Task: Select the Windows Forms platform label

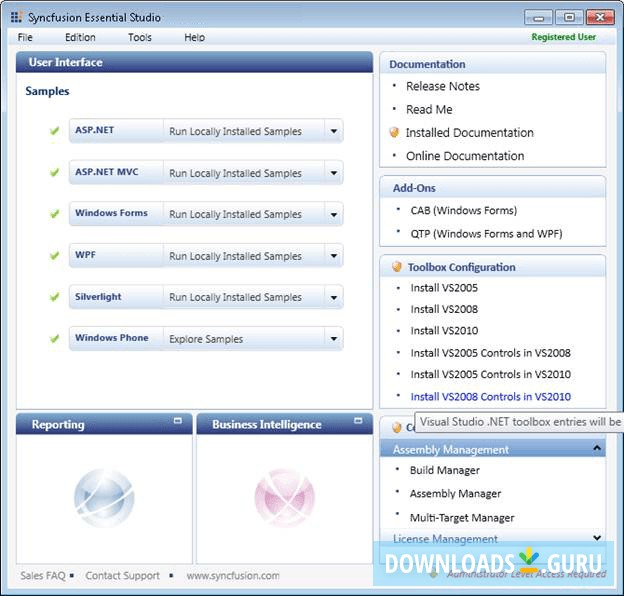Action: coord(111,213)
